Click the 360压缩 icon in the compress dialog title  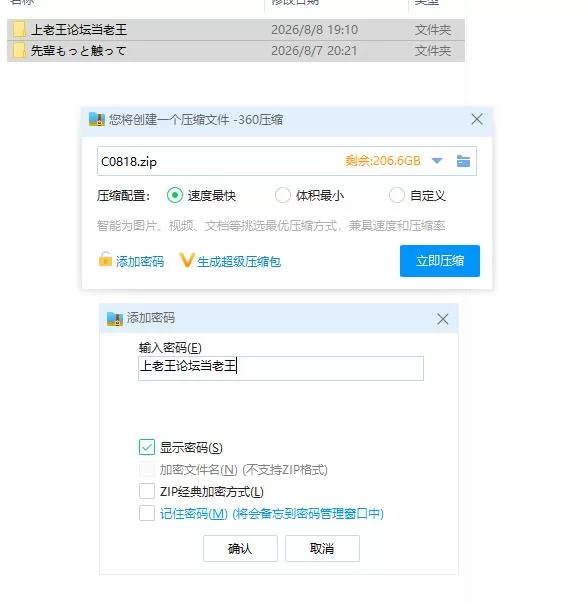click(x=97, y=119)
